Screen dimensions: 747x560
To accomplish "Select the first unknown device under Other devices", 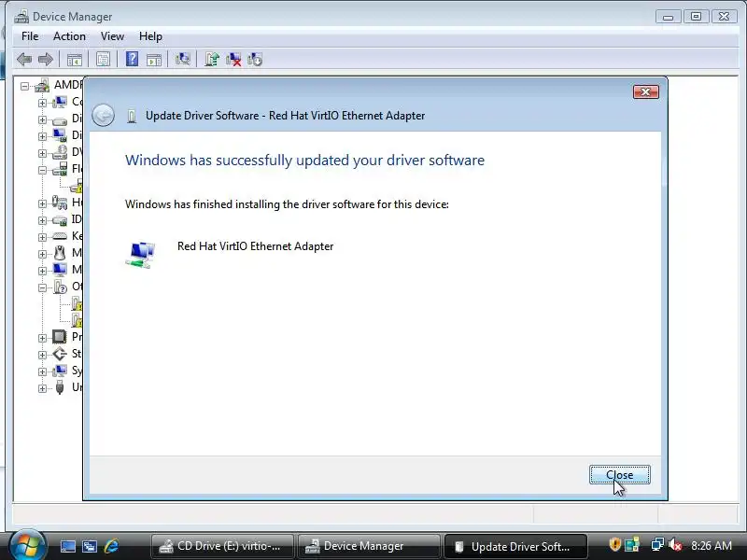I will pos(77,303).
